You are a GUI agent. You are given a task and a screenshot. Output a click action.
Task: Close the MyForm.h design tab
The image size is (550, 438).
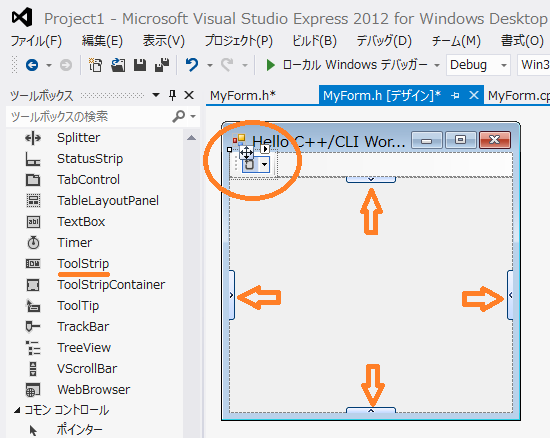(474, 95)
